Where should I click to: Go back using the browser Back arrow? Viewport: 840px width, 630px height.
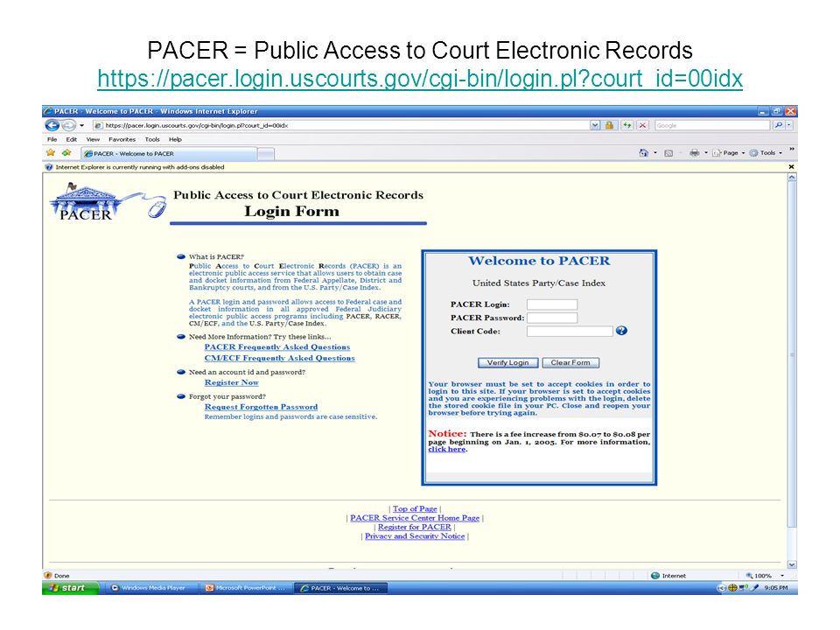coord(52,125)
